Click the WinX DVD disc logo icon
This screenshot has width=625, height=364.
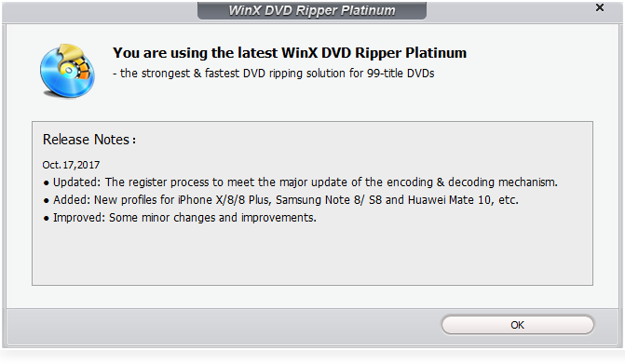click(67, 71)
